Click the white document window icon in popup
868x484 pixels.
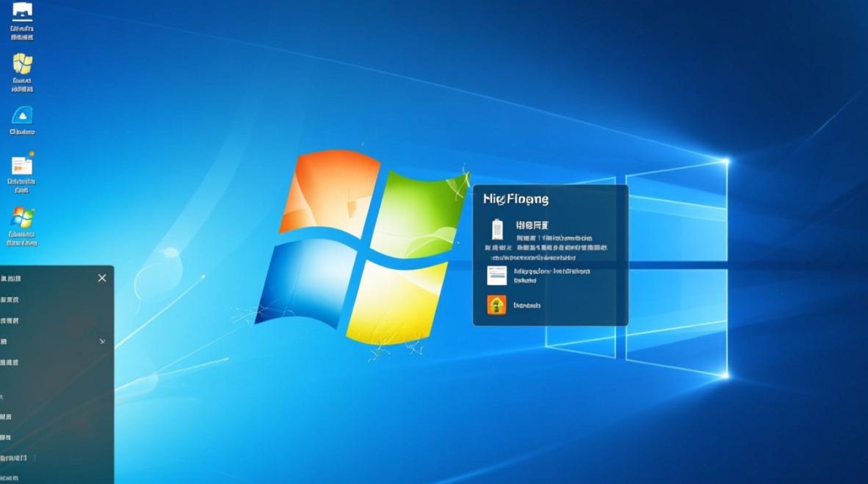click(x=497, y=276)
